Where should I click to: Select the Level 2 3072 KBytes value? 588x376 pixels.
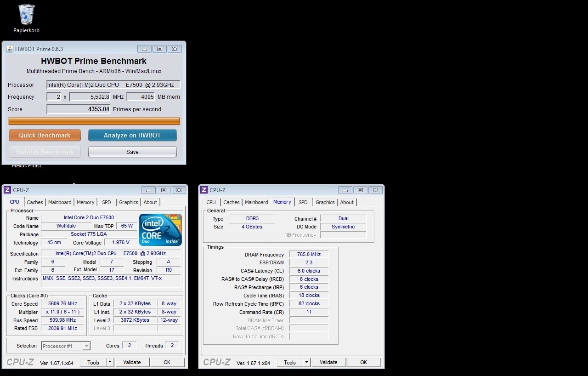pos(135,320)
